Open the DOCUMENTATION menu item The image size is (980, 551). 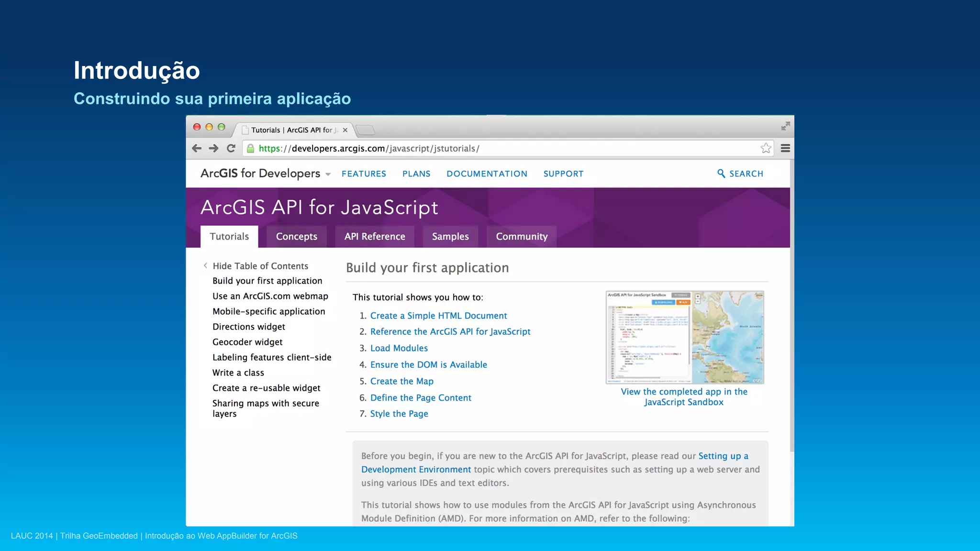(x=487, y=174)
